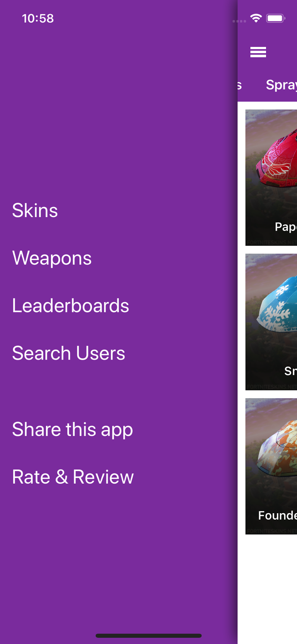
Task: Open the orange camo glider thumbnail
Action: point(271,466)
